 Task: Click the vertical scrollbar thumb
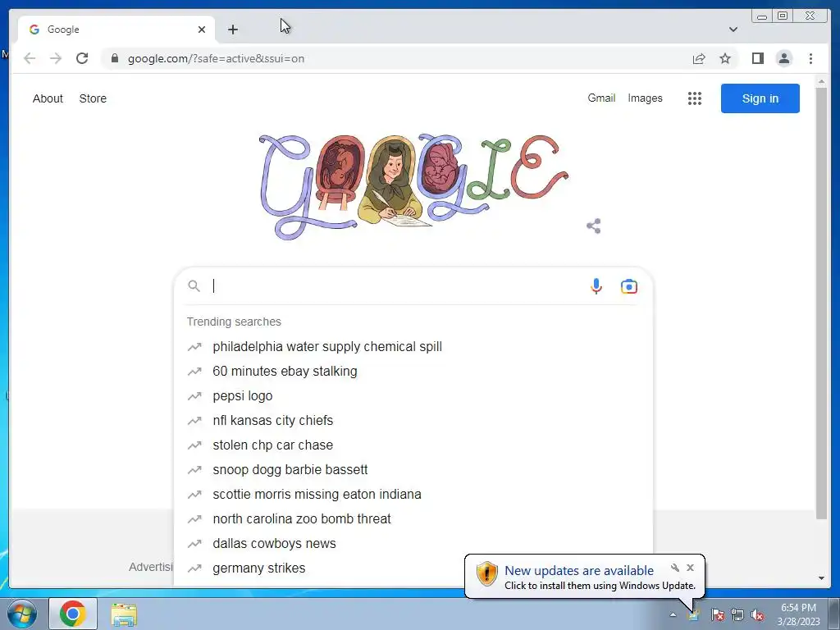(x=821, y=303)
